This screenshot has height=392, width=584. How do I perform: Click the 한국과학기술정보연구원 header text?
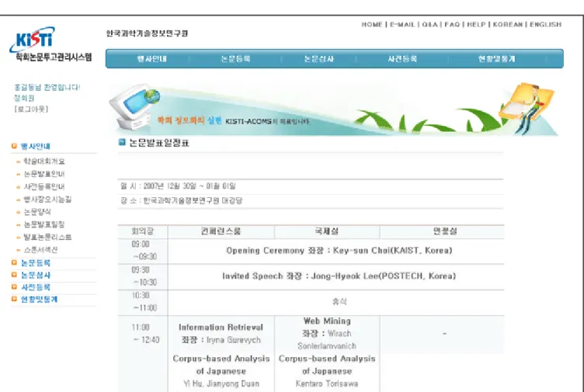(x=147, y=33)
